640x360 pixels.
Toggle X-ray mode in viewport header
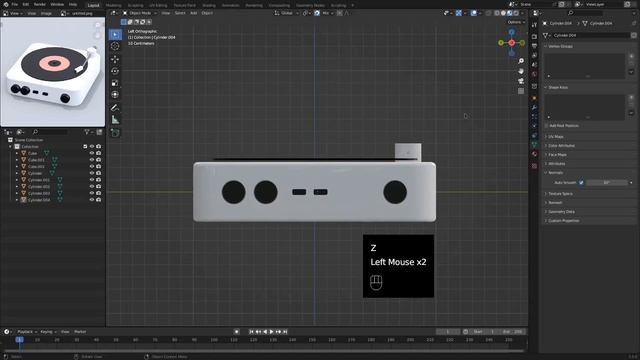click(x=489, y=13)
